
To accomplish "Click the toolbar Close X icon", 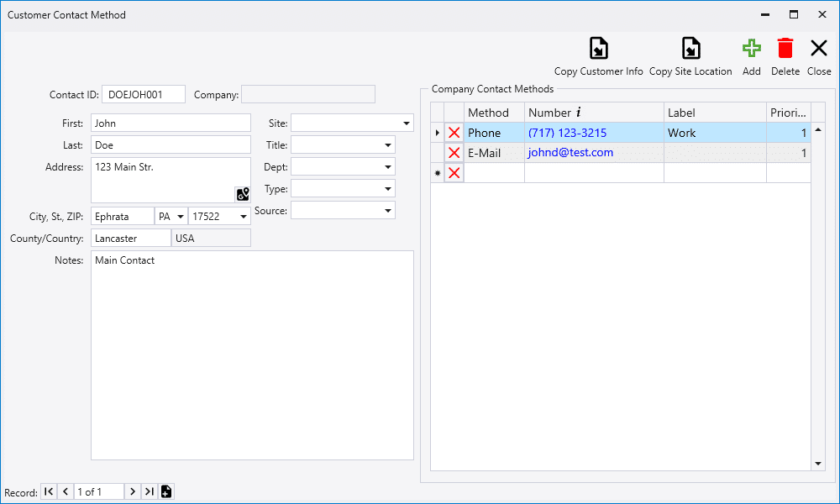I will (818, 49).
